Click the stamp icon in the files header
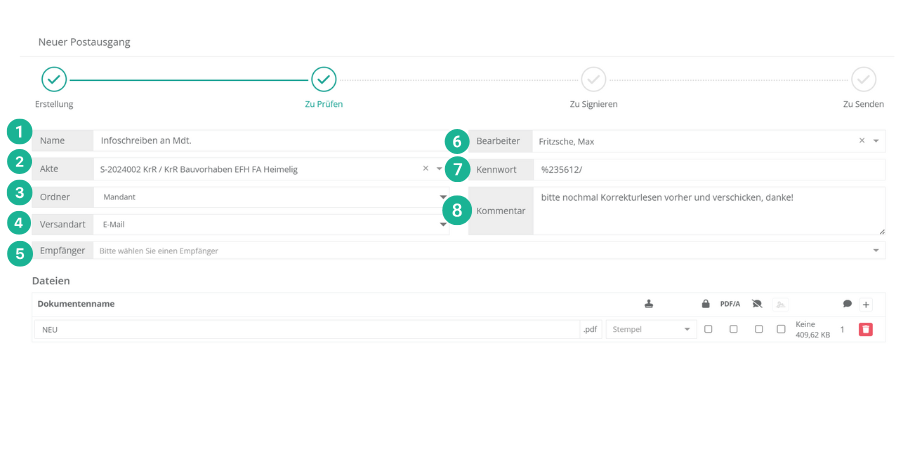The width and height of the screenshot is (900, 450). 649,304
